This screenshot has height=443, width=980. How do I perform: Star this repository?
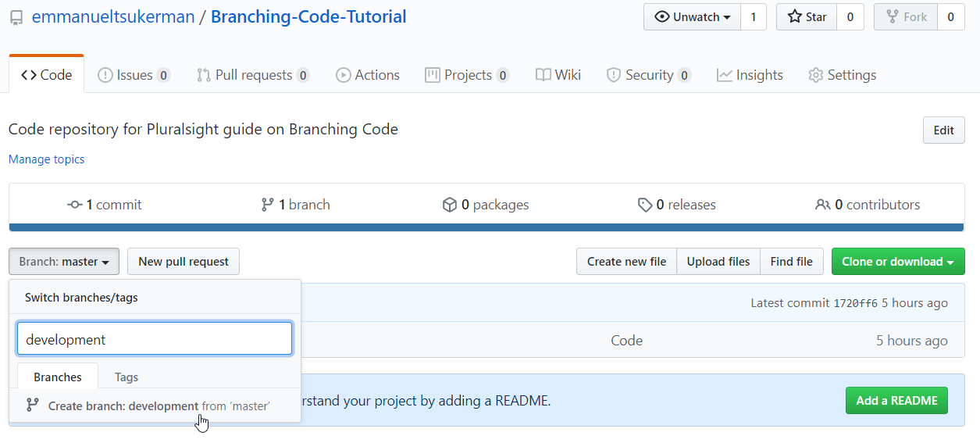tap(807, 17)
